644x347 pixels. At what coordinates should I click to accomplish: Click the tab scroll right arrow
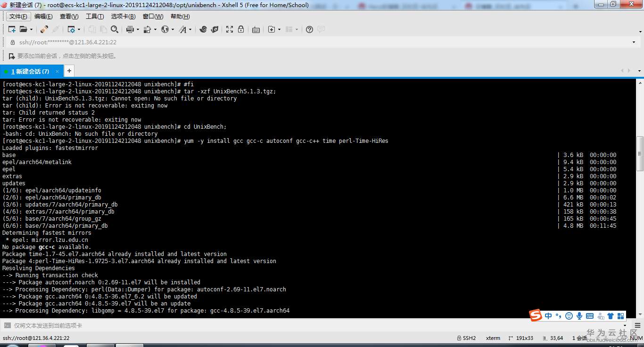(x=629, y=71)
